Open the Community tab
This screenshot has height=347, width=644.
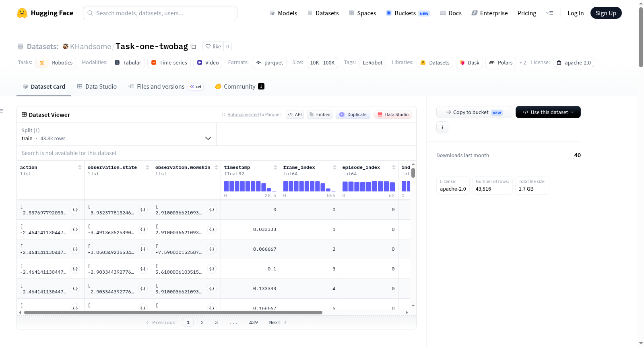(x=240, y=87)
